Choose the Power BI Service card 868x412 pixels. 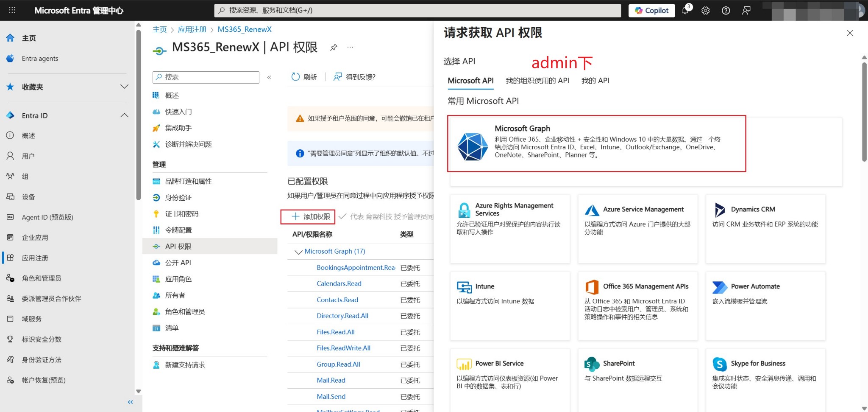[510, 380]
